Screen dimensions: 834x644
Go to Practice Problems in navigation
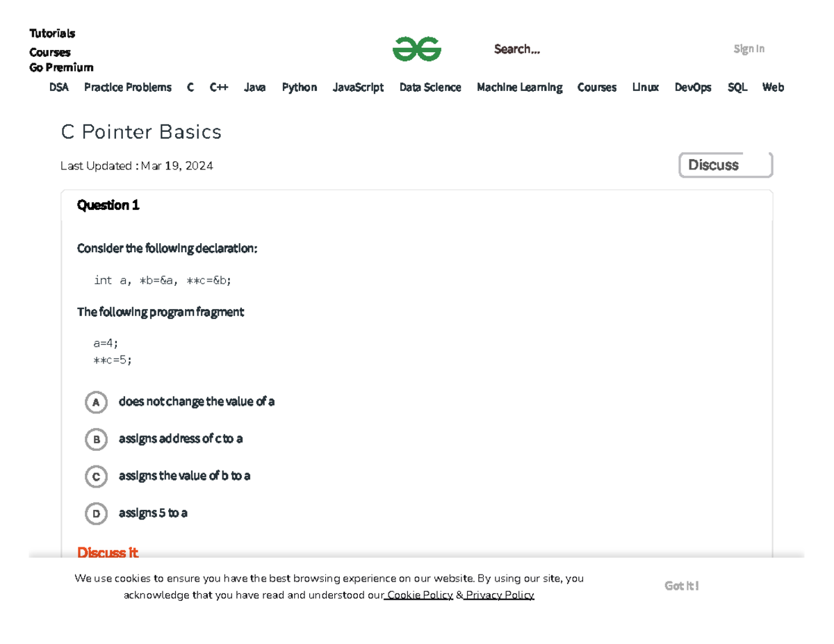click(x=128, y=88)
